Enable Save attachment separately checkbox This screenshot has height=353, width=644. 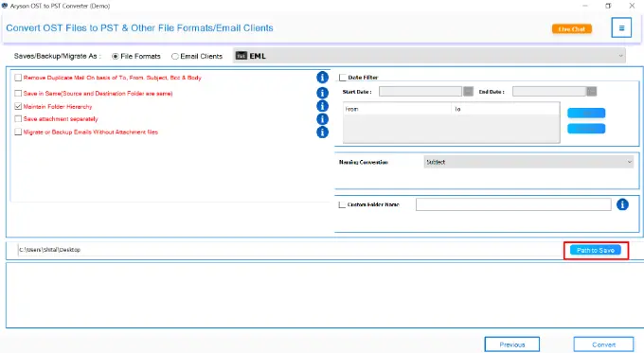coord(18,119)
